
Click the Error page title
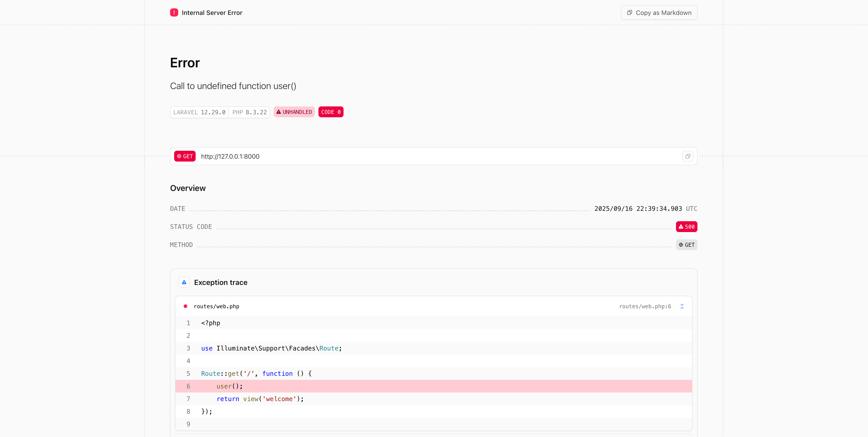184,63
